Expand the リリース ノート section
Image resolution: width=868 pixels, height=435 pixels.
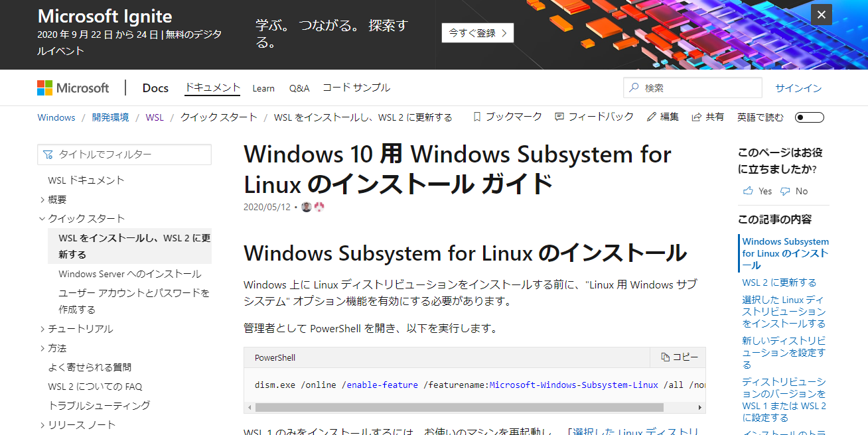click(x=42, y=425)
